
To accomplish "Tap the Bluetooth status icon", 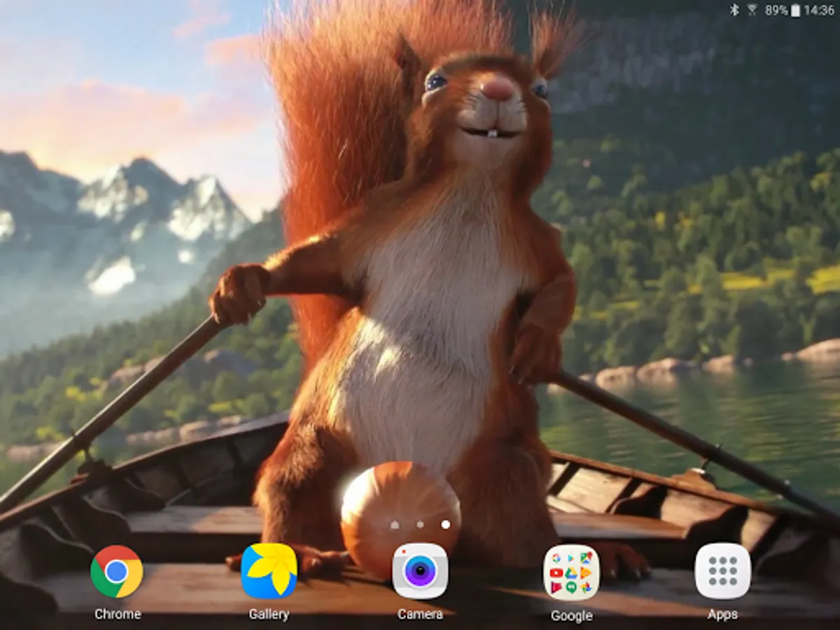I will (734, 10).
